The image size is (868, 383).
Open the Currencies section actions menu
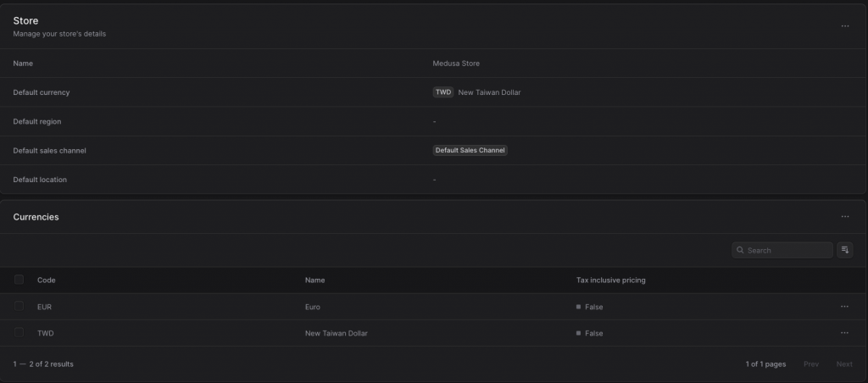(x=845, y=216)
